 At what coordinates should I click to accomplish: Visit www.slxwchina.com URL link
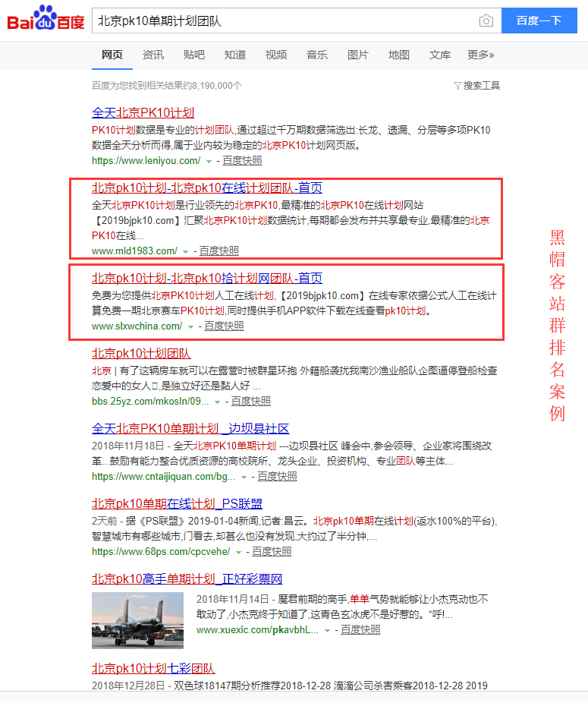coord(137,326)
